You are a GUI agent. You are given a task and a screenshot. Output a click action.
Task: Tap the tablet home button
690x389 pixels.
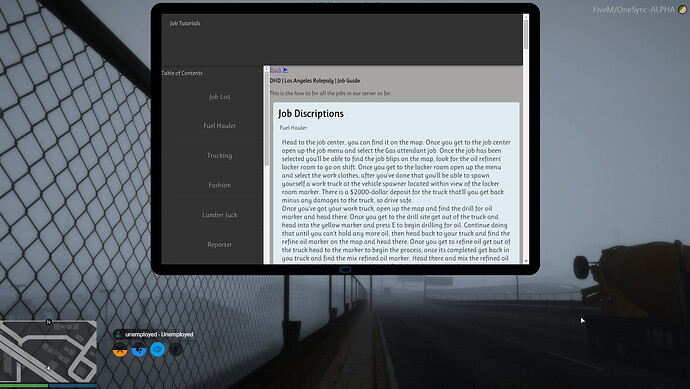(x=345, y=269)
